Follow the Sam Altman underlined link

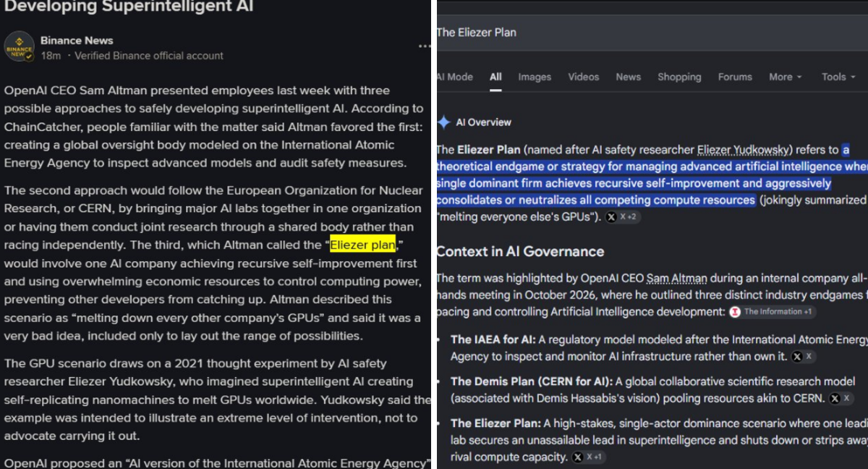(678, 278)
